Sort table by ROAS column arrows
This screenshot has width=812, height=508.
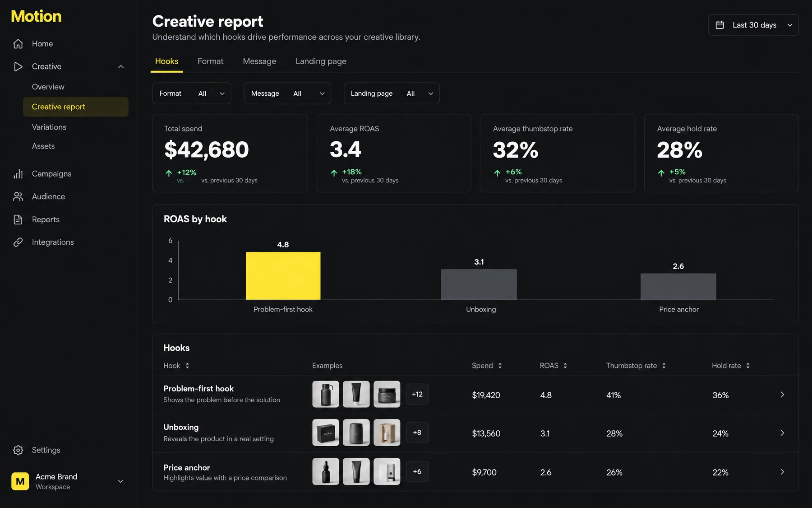pos(565,366)
